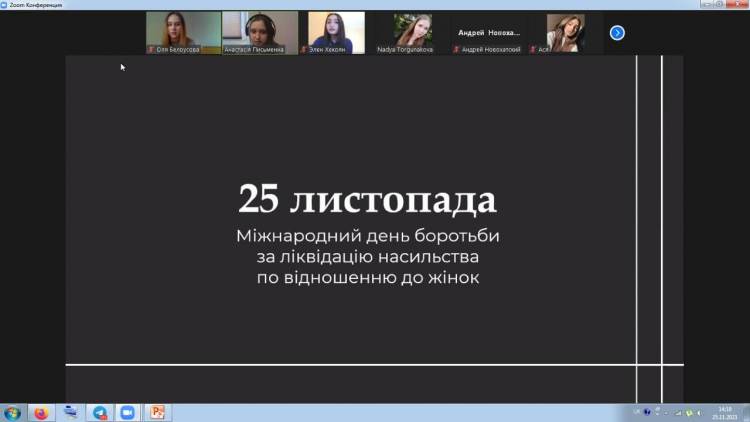Select Элен Хеколян video thumbnail
This screenshot has width=750, height=422.
click(336, 31)
